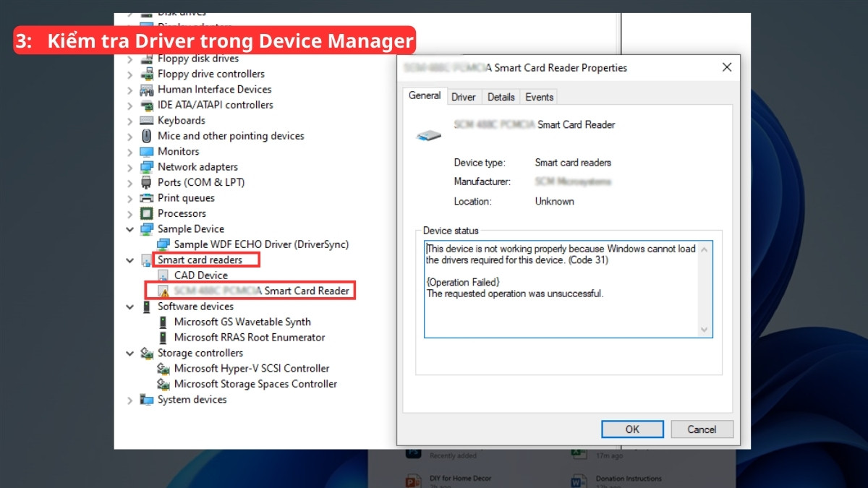The height and width of the screenshot is (488, 868).
Task: Click the Monitors category icon
Action: click(146, 152)
